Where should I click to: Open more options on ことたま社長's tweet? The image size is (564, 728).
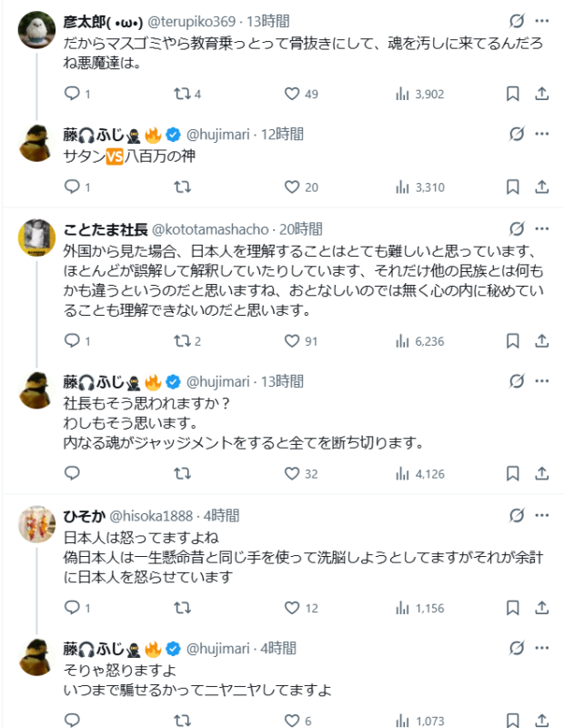point(543,229)
